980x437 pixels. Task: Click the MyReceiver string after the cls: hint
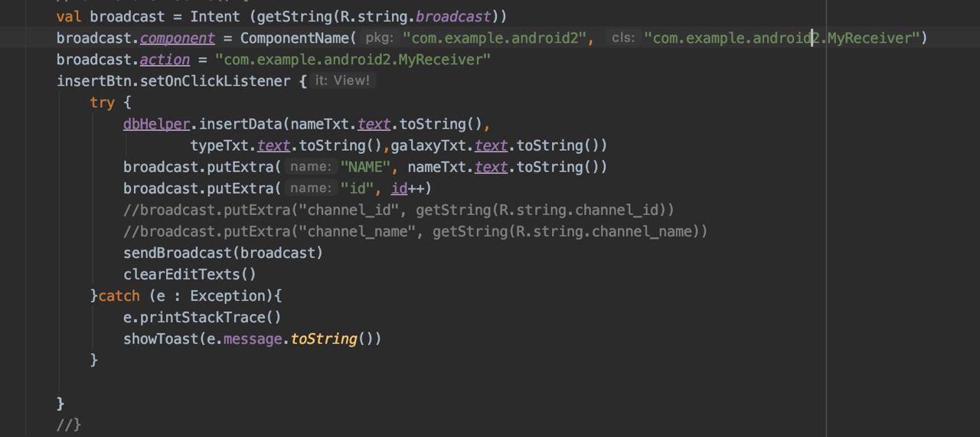[x=781, y=38]
